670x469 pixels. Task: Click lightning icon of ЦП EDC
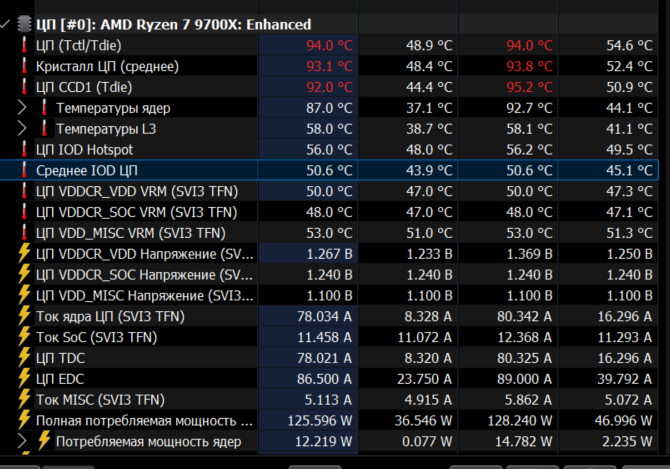[24, 378]
